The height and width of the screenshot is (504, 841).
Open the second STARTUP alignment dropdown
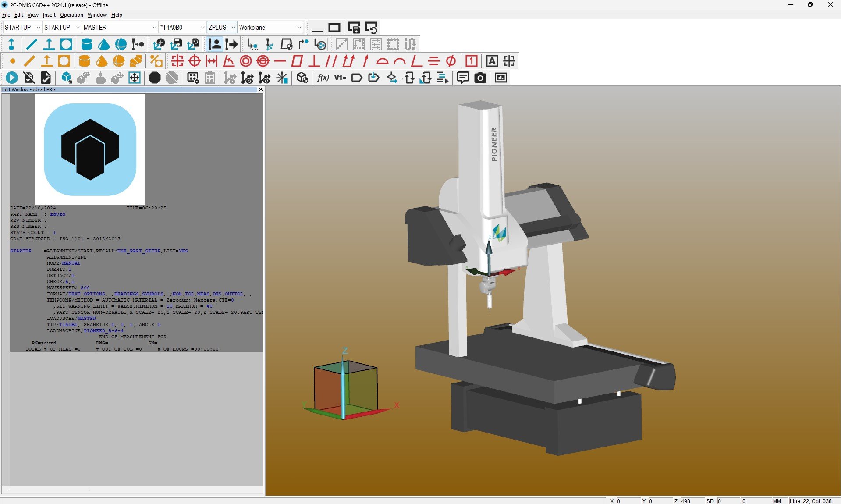(62, 28)
